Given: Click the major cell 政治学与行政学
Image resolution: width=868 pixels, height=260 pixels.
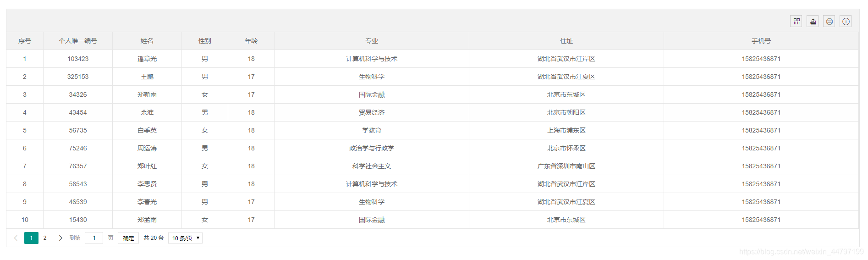Looking at the screenshot, I should pyautogui.click(x=372, y=148).
